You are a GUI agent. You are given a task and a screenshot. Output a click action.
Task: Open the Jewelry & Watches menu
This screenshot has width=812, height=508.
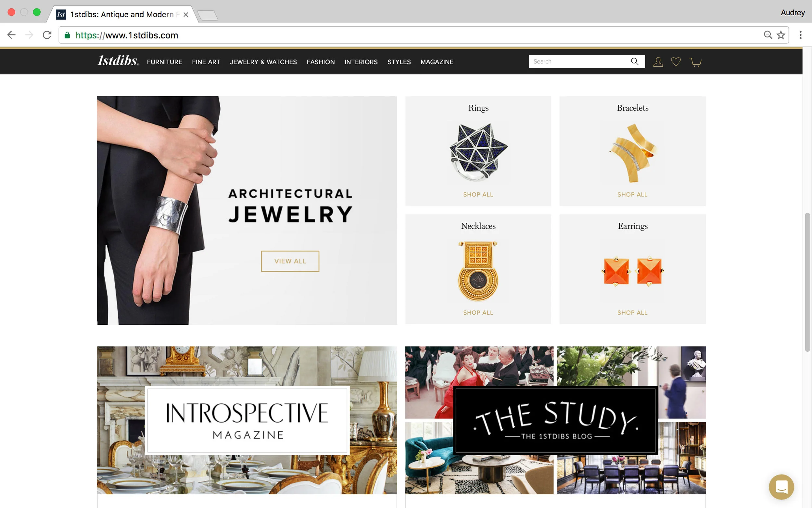(263, 62)
